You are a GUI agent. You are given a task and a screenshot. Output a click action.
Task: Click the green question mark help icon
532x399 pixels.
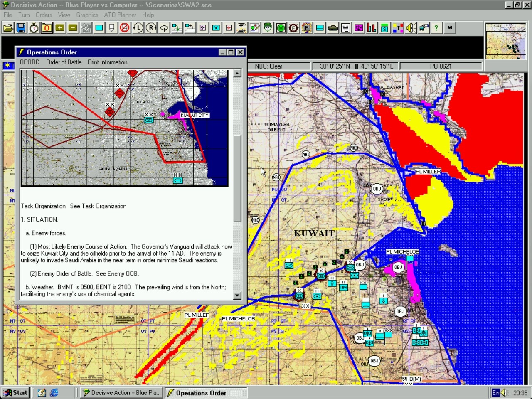point(436,28)
